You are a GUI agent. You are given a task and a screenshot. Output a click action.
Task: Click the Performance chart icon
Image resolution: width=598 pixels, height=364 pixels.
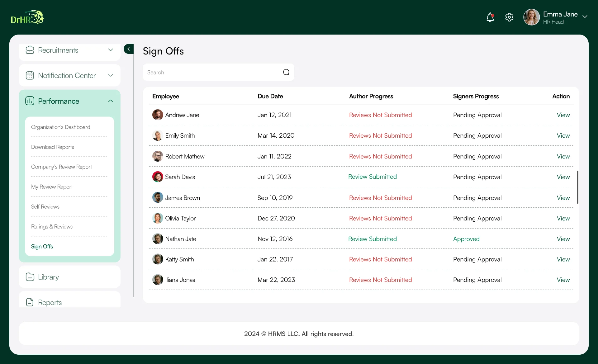tap(30, 101)
